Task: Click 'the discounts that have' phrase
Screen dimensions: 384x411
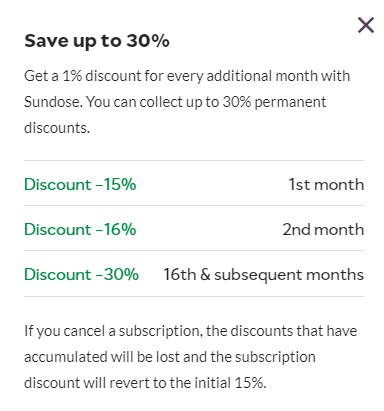Action: 282,331
